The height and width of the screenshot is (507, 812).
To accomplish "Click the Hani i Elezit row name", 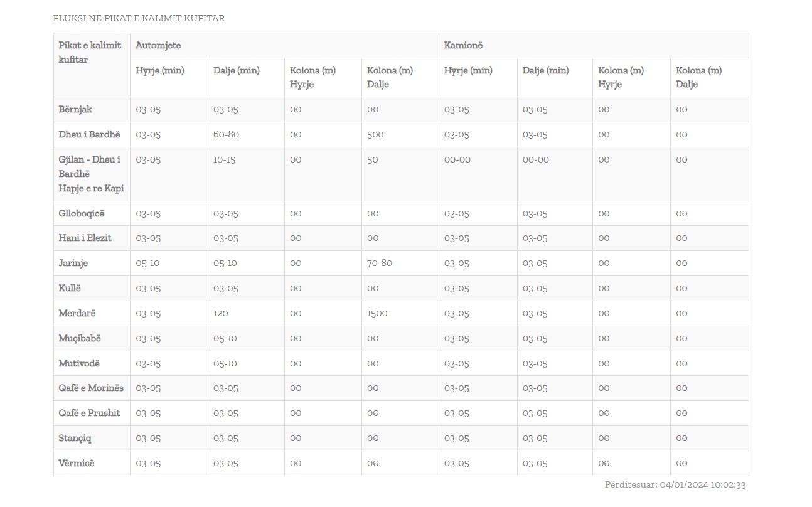I will 85,238.
